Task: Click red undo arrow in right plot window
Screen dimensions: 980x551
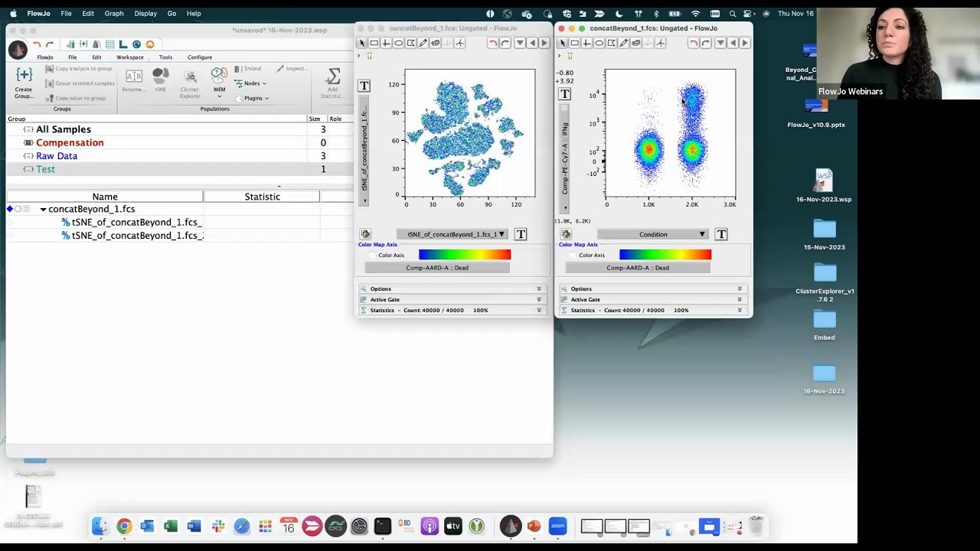Action: [693, 43]
